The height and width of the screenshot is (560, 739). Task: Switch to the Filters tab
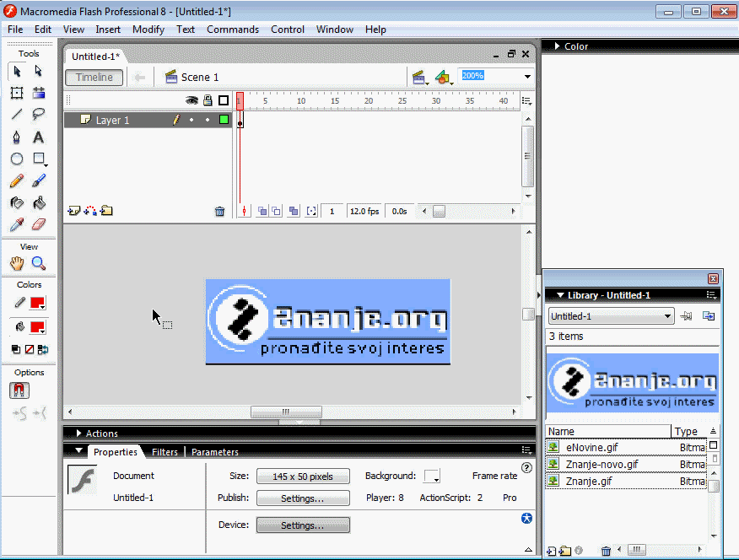tap(165, 452)
